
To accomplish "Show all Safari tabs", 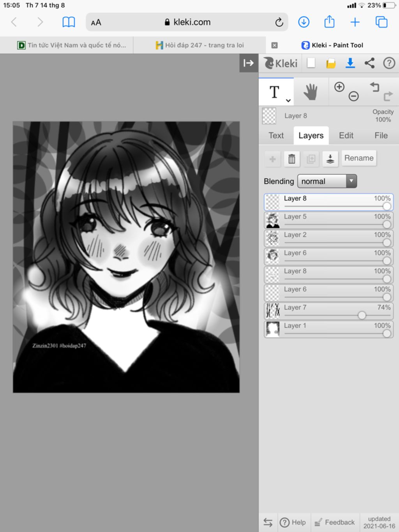I will pyautogui.click(x=381, y=22).
